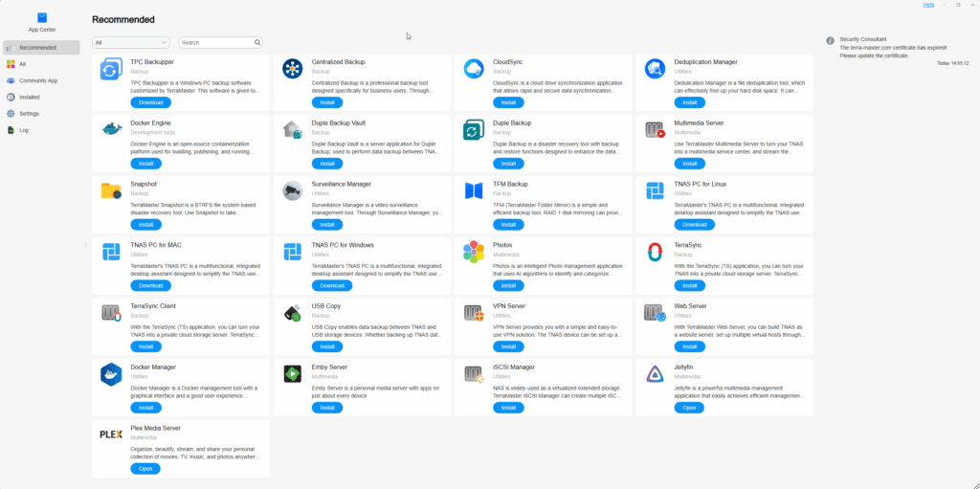Click the TPC Backupper app icon
This screenshot has height=489, width=980.
[x=111, y=69]
